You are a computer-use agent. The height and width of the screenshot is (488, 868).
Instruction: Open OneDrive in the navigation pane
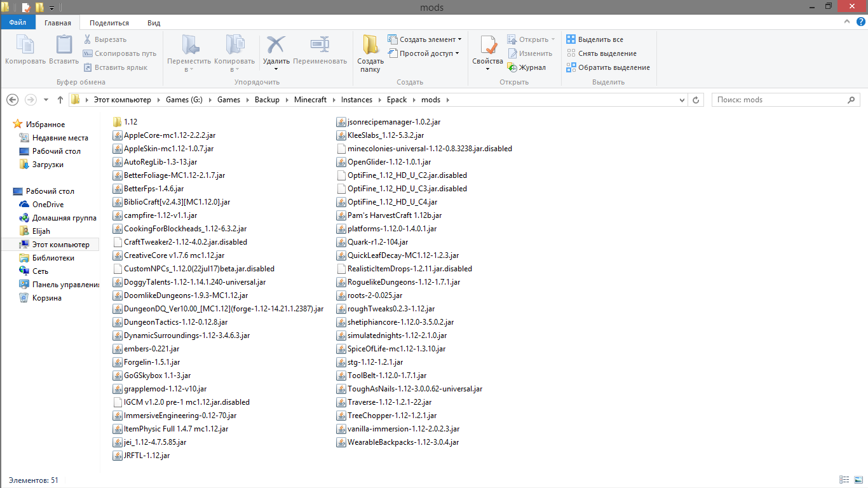[41, 205]
